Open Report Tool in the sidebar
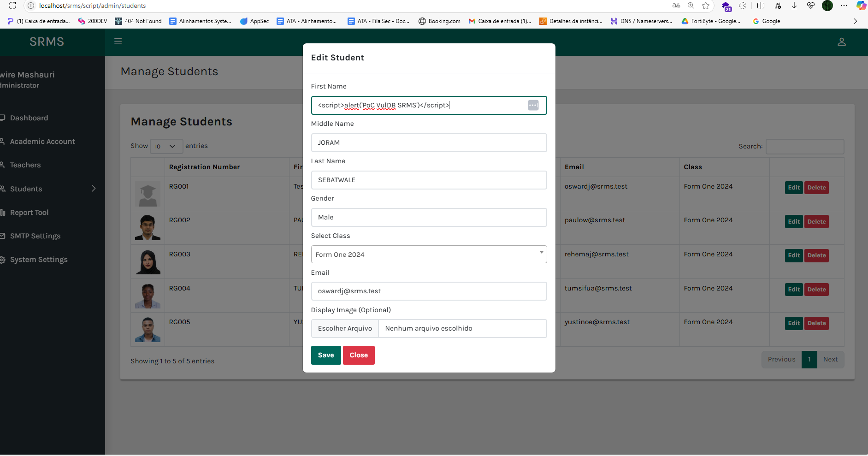The width and height of the screenshot is (868, 456). tap(29, 213)
